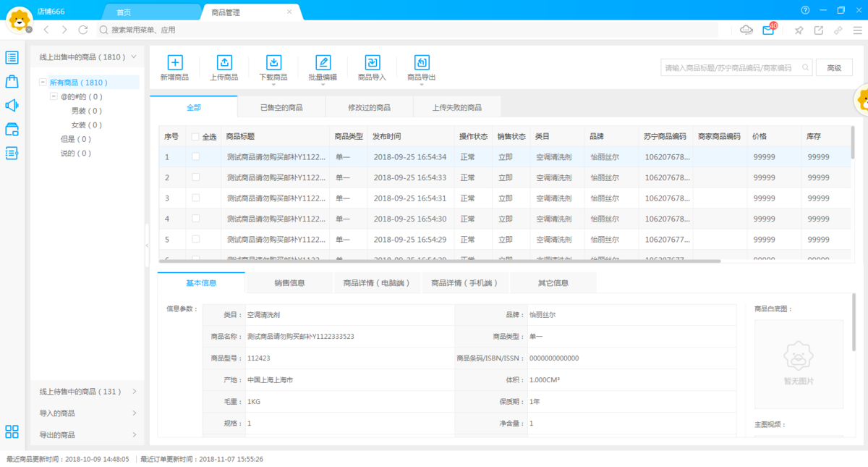Screen dimensions: 868x467
Task: Open the 销售信息 tab
Action: click(x=289, y=283)
